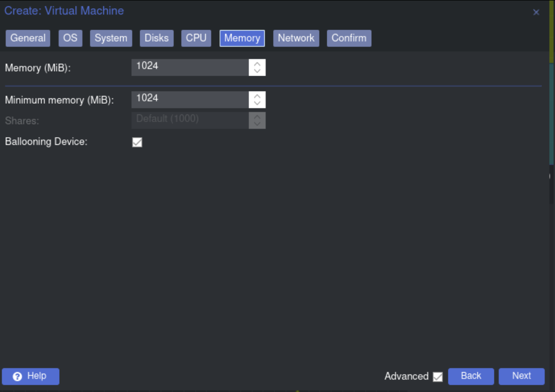This screenshot has height=392, width=555.
Task: Decrease Memory (MiB) with down arrow
Action: [x=257, y=71]
